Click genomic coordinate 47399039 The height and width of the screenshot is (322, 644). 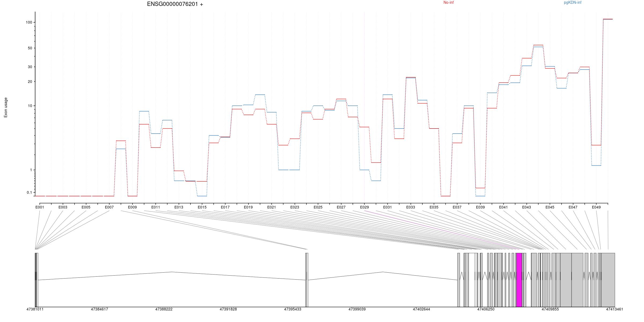coord(357,309)
